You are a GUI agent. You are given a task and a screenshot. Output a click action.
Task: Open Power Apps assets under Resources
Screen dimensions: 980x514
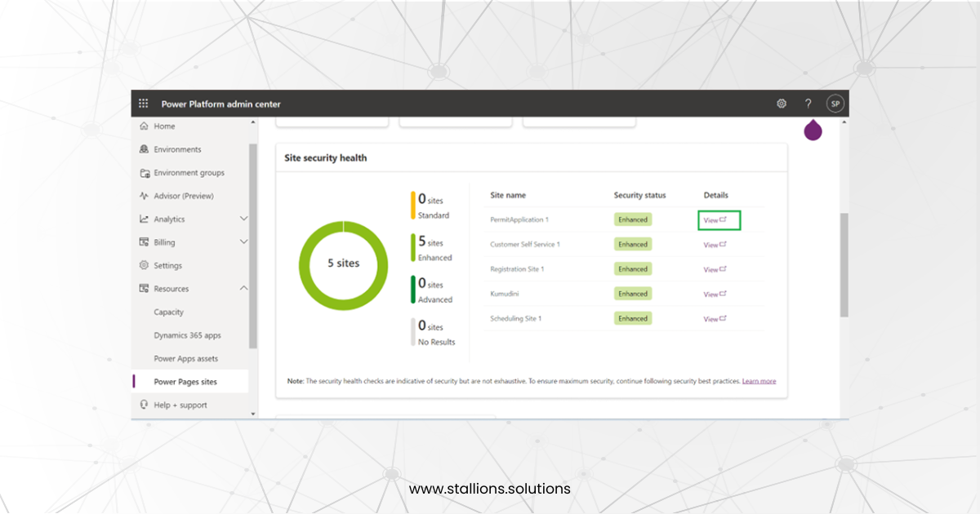click(x=186, y=359)
